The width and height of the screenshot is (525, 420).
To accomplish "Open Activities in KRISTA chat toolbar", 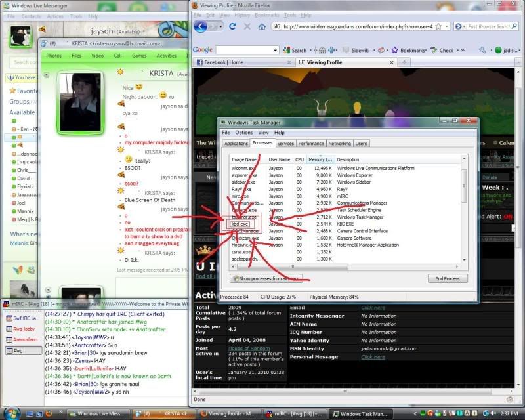I will [167, 56].
